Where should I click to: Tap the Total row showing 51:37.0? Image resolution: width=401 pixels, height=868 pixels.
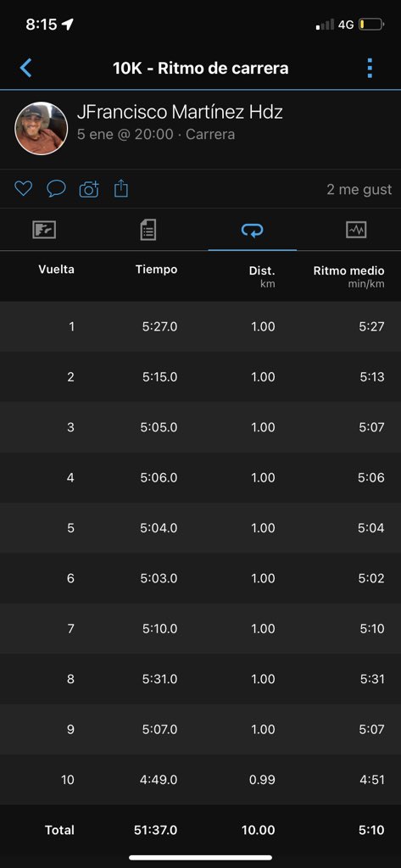pyautogui.click(x=200, y=830)
